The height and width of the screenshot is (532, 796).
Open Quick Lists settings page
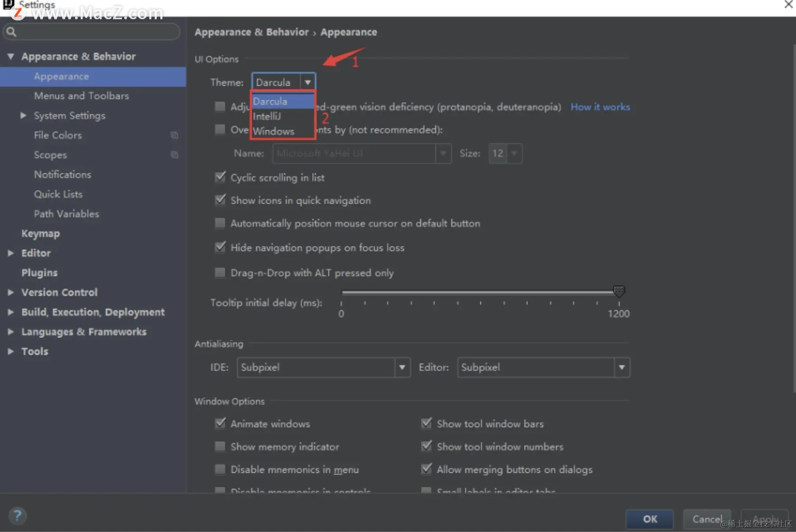click(x=58, y=194)
